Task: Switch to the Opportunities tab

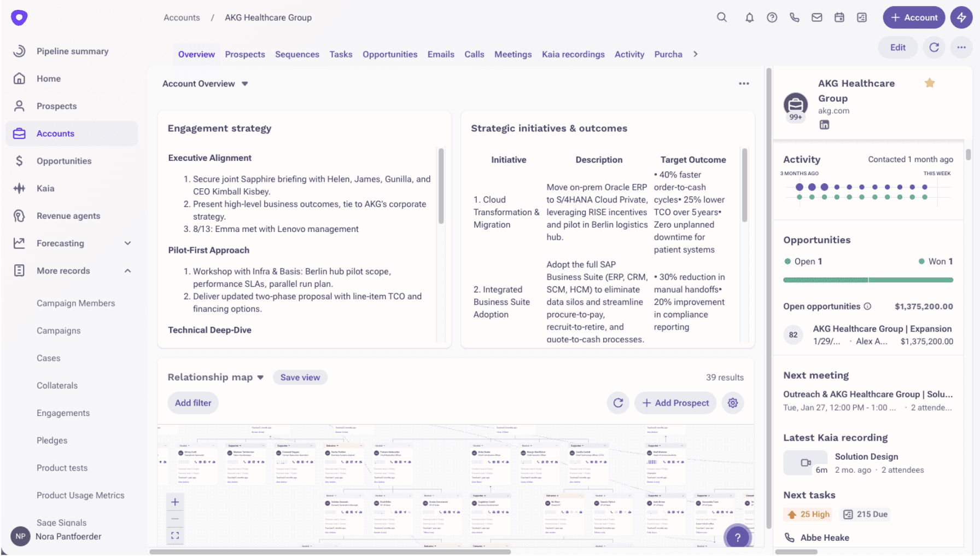Action: pyautogui.click(x=389, y=54)
